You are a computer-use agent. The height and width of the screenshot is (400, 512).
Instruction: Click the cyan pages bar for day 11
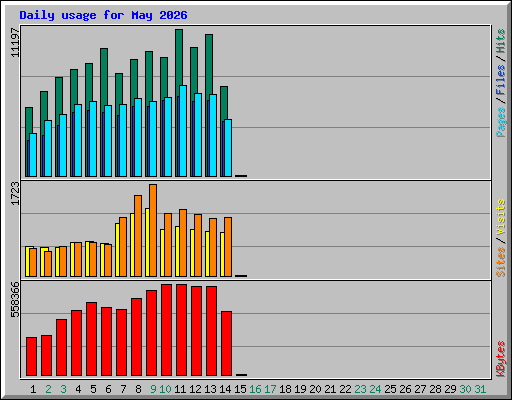183,131
